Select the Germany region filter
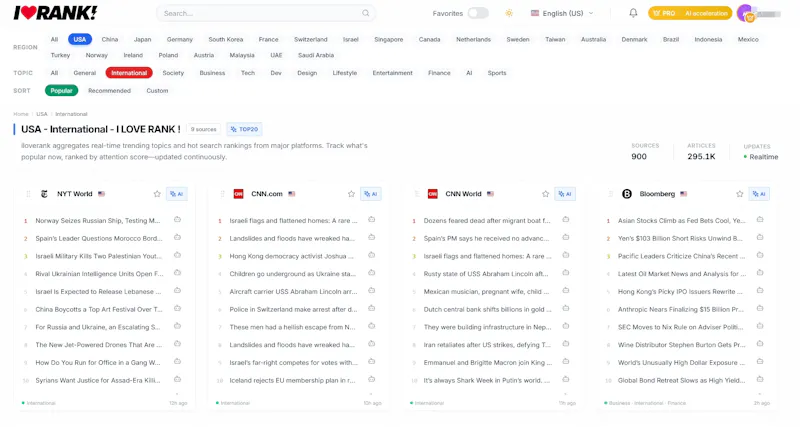The width and height of the screenshot is (800, 427). [x=180, y=39]
